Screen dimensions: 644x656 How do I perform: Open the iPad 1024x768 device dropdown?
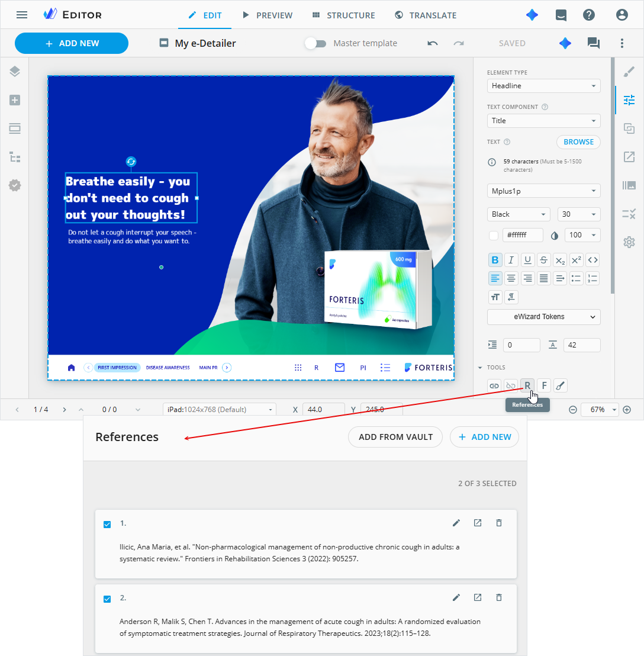coord(219,410)
